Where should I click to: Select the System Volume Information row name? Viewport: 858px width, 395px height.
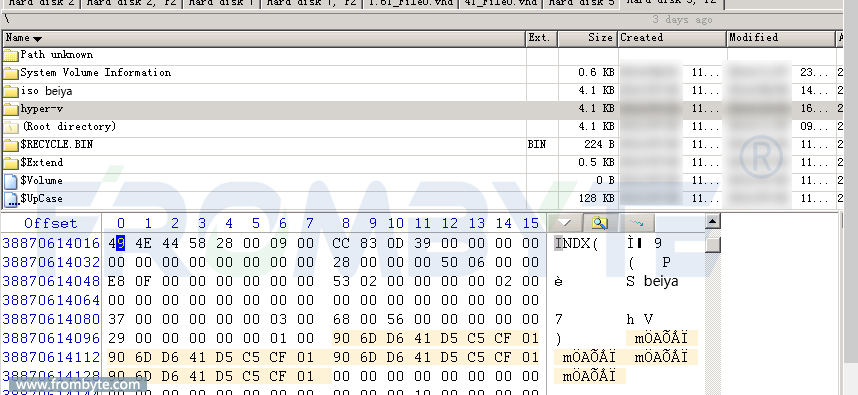click(96, 73)
